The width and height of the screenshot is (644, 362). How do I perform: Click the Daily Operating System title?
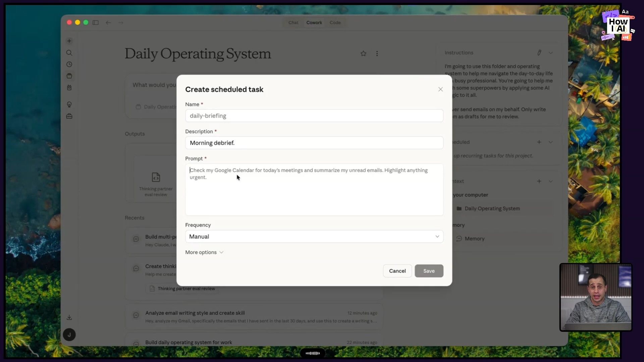click(198, 54)
